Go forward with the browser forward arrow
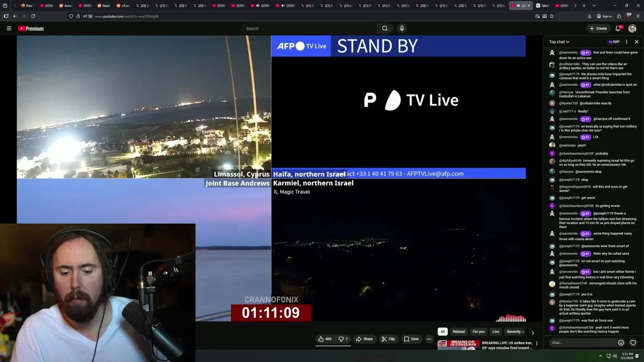This screenshot has height=362, width=644. (24, 16)
